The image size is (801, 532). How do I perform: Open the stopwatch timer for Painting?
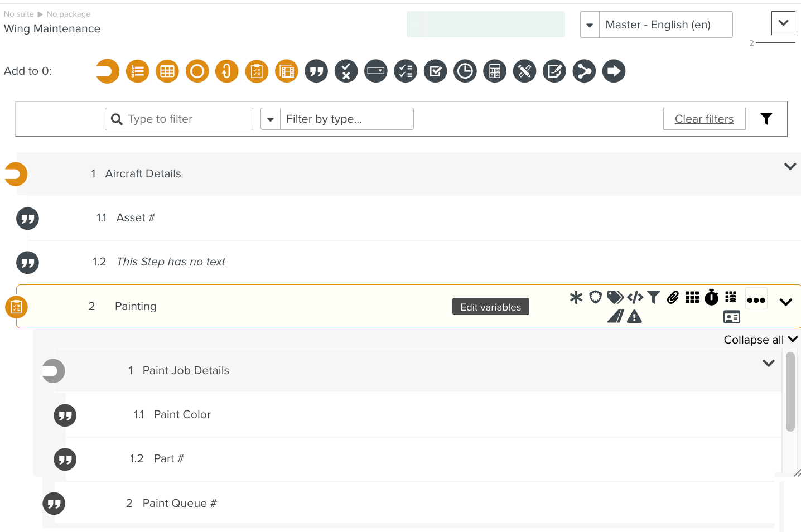click(x=712, y=297)
